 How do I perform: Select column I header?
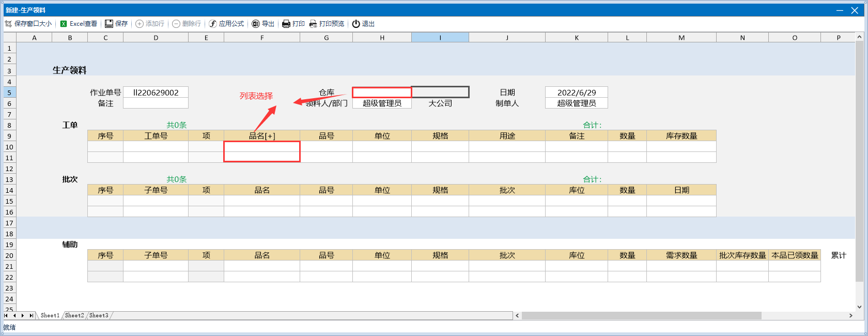point(440,38)
